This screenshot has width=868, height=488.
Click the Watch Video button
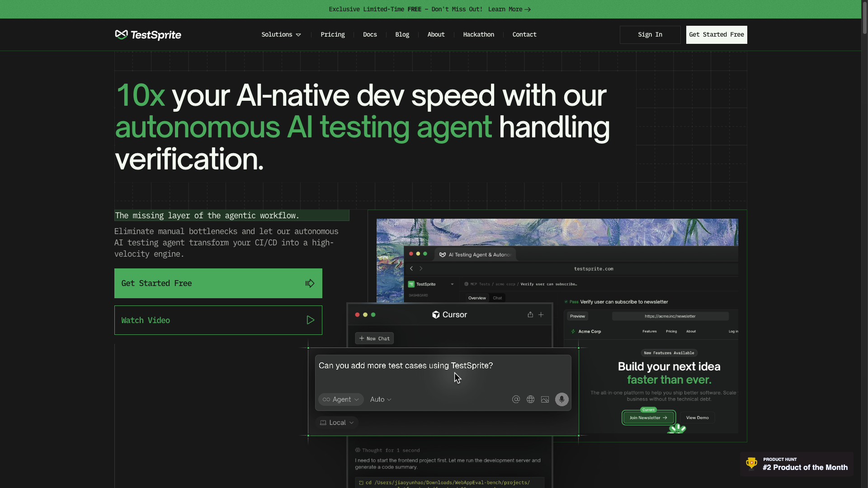[x=218, y=320]
